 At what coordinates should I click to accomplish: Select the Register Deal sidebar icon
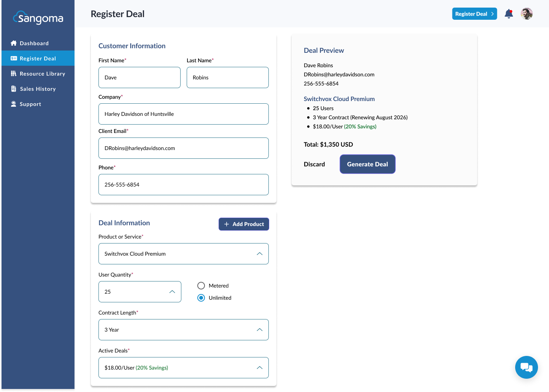coord(14,58)
